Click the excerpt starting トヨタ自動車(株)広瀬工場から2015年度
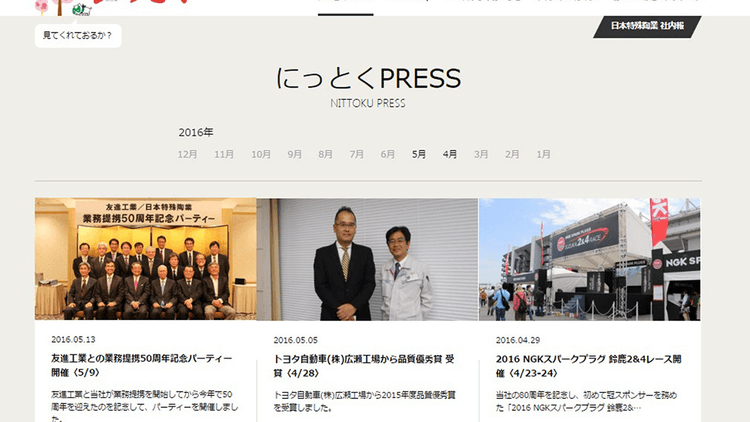The height and width of the screenshot is (422, 750). click(x=364, y=401)
